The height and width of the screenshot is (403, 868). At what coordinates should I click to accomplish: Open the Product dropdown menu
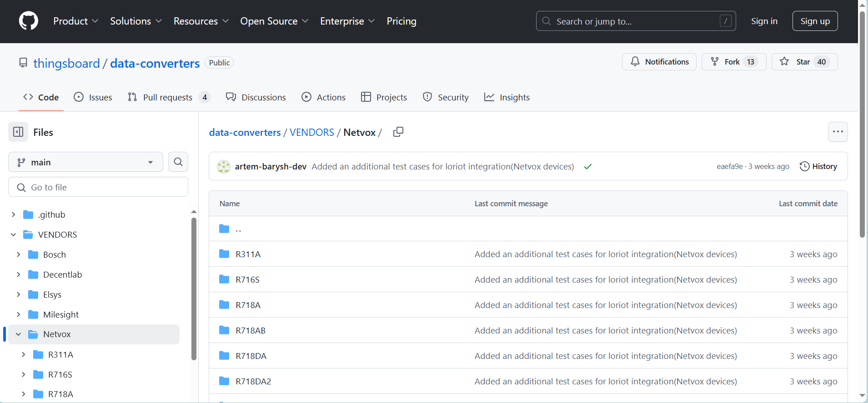pos(76,21)
